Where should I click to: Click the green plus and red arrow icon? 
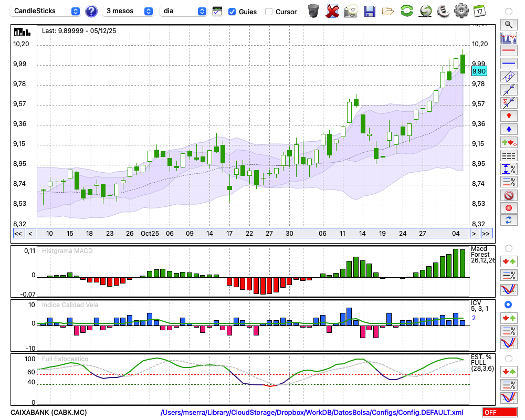point(509,142)
